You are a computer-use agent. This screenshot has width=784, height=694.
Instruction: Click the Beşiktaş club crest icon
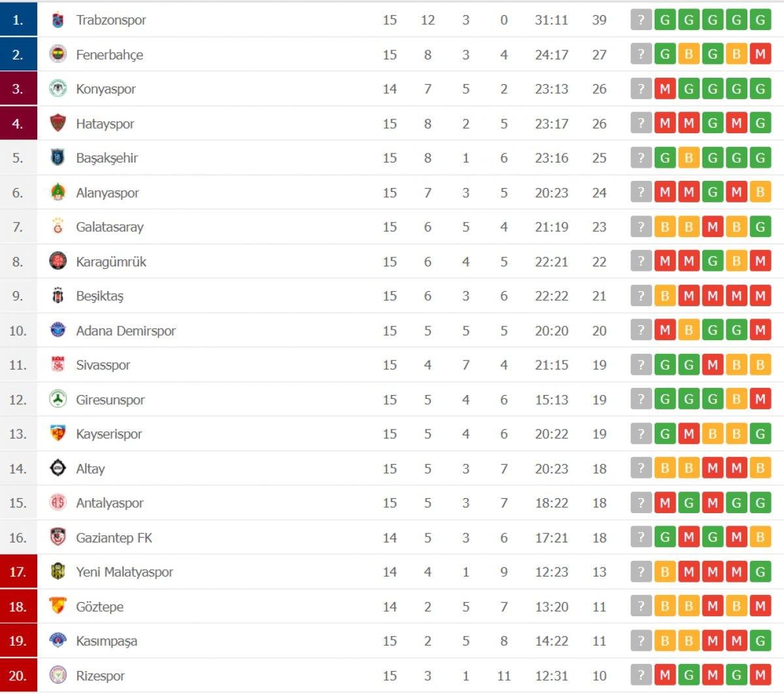pyautogui.click(x=57, y=296)
